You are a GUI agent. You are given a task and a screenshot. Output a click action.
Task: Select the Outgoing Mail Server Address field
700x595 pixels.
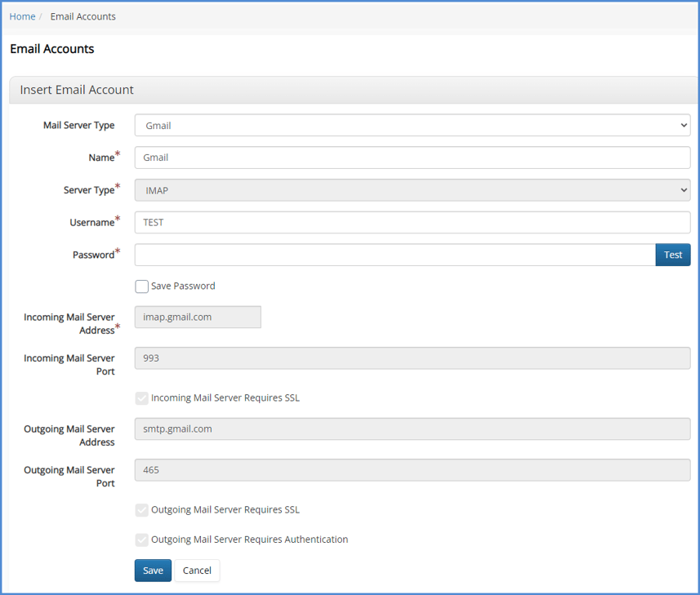click(x=412, y=428)
